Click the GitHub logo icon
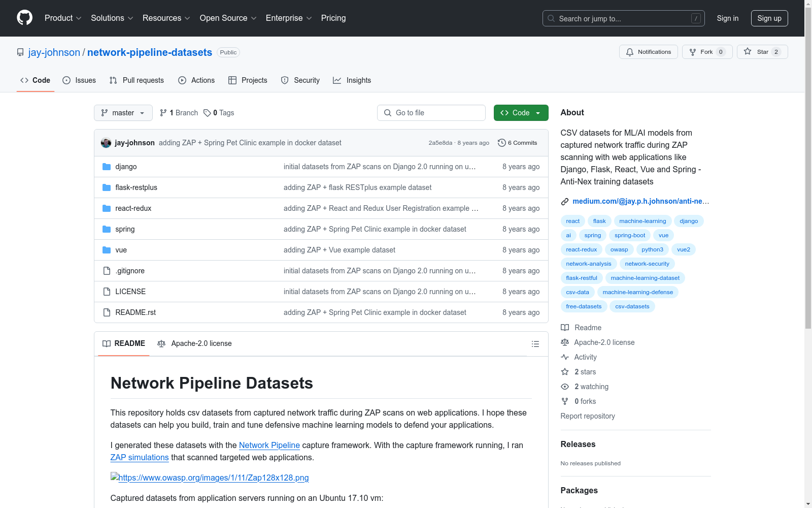 point(24,18)
